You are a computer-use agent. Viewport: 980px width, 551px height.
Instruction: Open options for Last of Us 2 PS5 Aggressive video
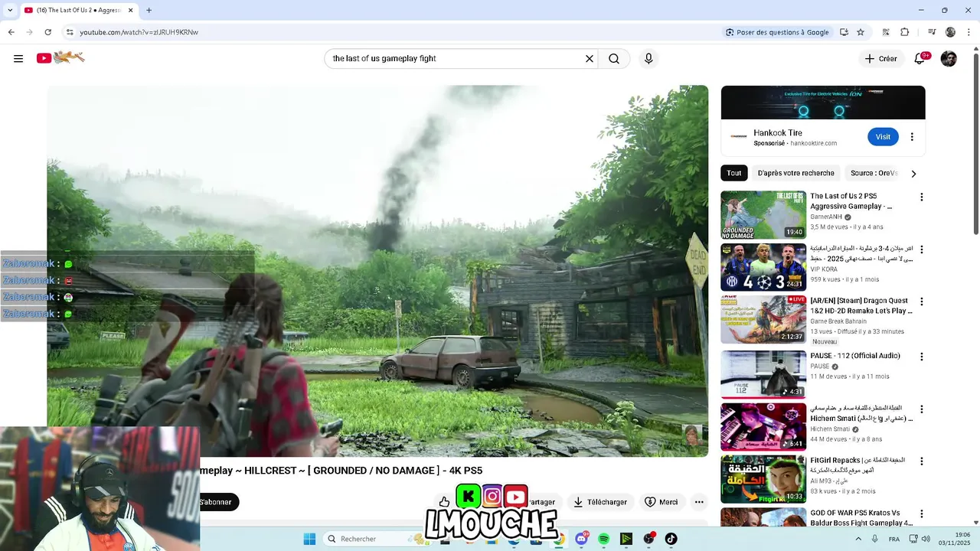[x=921, y=197]
